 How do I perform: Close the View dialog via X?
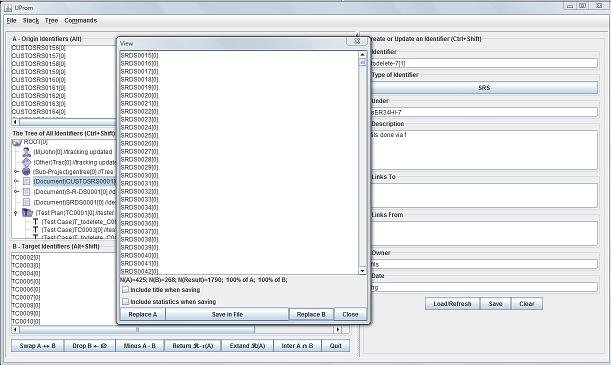pos(357,41)
